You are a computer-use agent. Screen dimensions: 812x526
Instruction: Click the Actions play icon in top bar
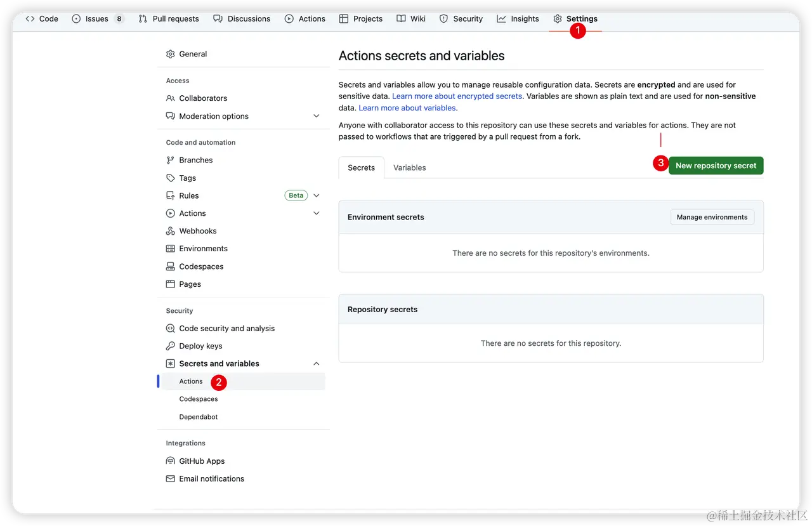(x=289, y=19)
